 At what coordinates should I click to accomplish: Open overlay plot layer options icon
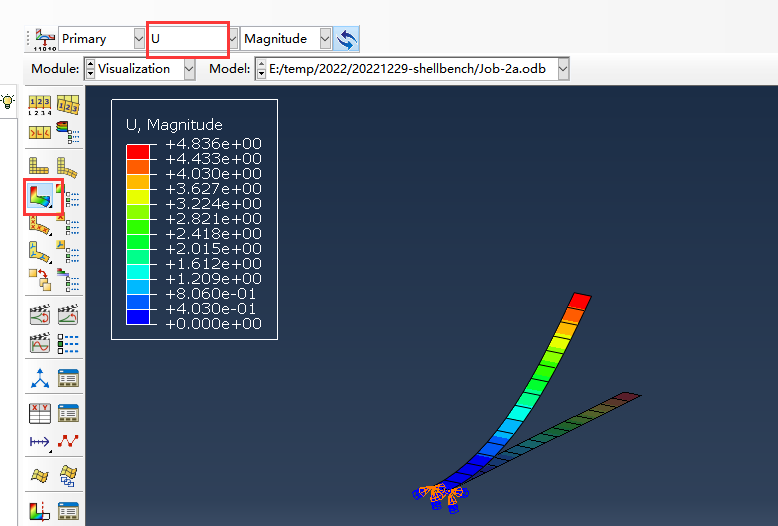point(68,280)
